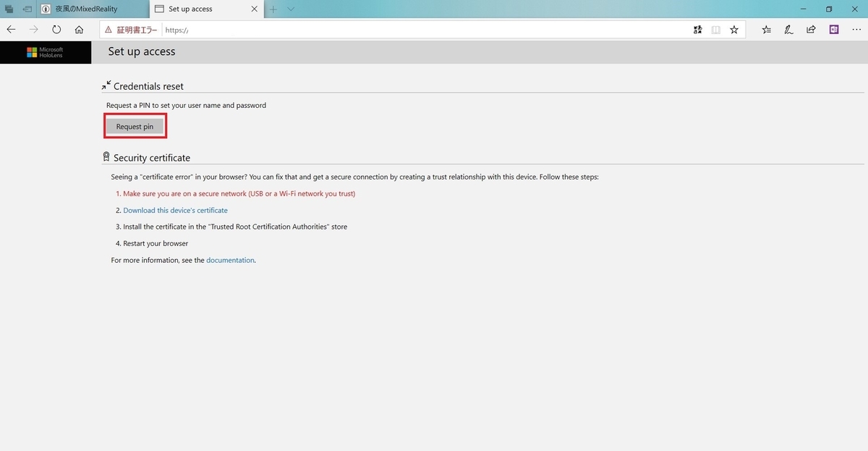Go back to the previous page
Screen dimensions: 868x451
point(11,30)
